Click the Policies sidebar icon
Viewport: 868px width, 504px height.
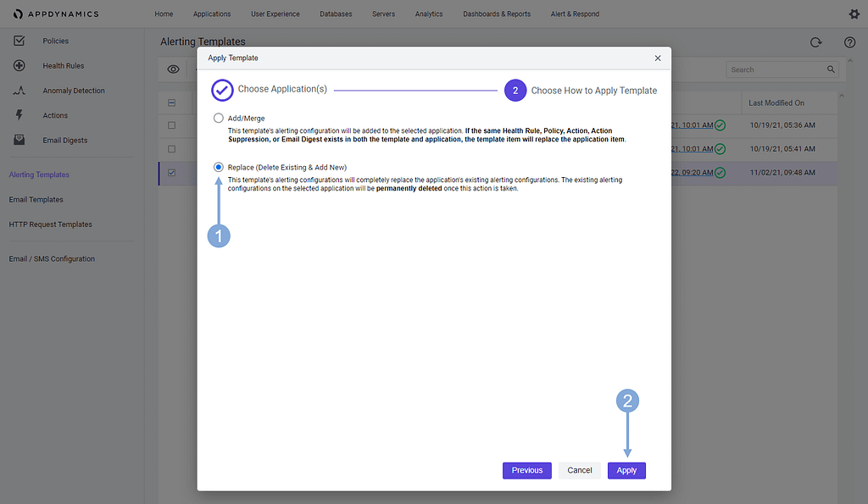(19, 41)
